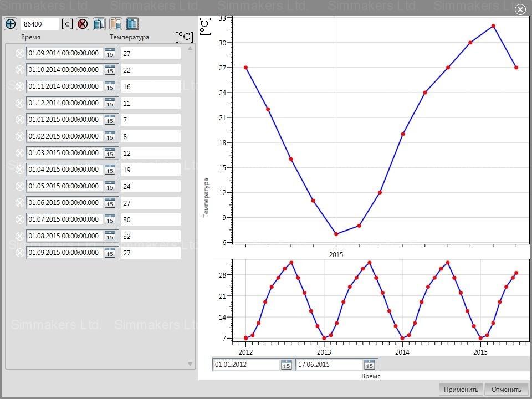Image resolution: width=532 pixels, height=399 pixels.
Task: Edit the range start date 01.01.2012
Action: pyautogui.click(x=247, y=365)
